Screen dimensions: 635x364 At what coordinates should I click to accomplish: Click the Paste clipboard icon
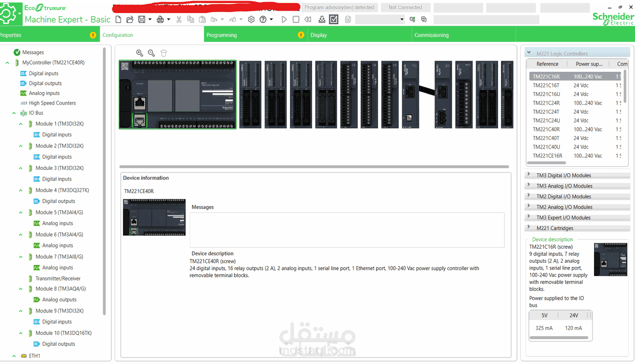(202, 19)
